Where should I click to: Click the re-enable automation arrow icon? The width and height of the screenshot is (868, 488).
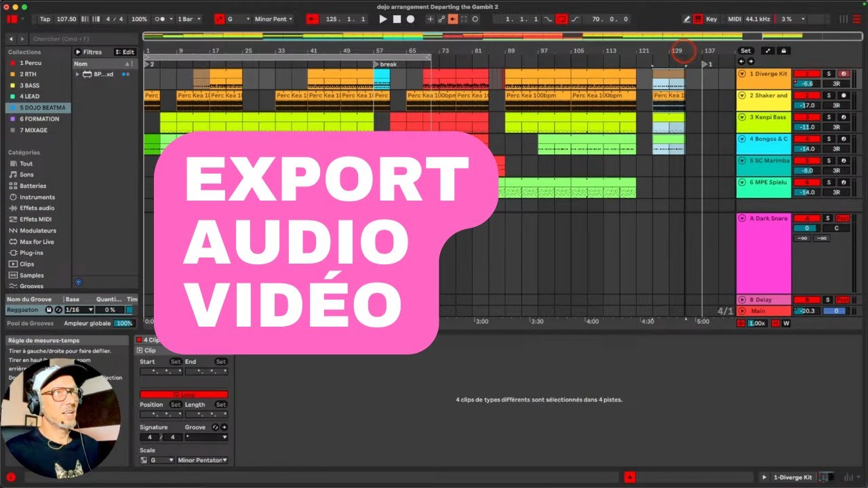tap(453, 19)
